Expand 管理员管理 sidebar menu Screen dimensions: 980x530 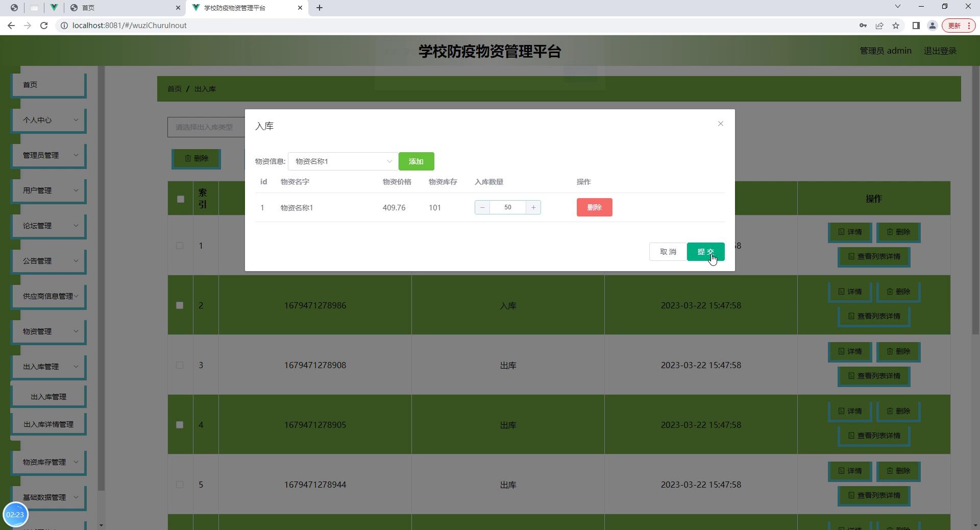pos(48,155)
